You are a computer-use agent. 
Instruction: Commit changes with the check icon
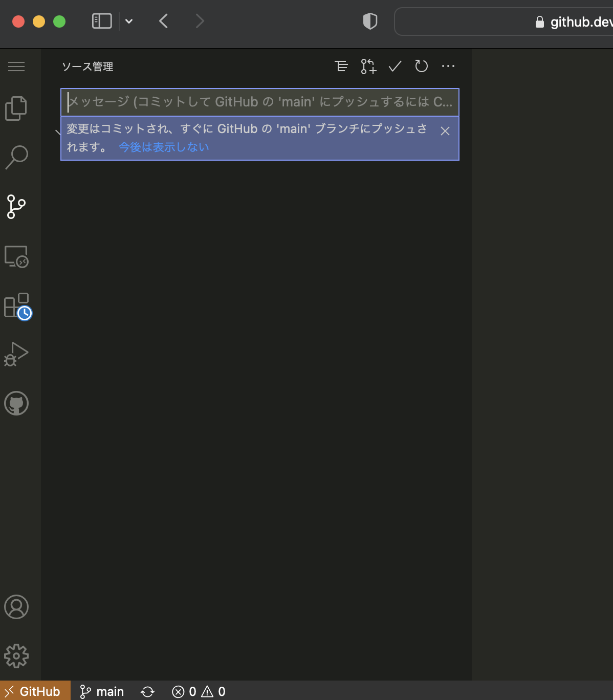395,66
